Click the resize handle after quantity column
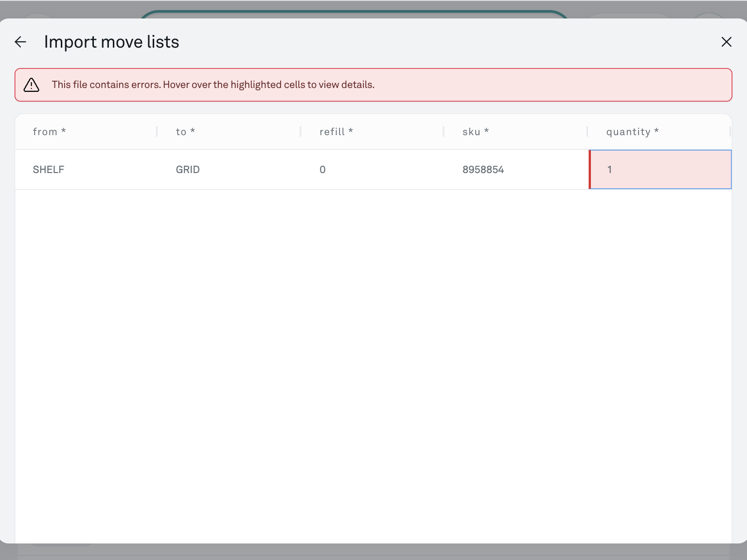Image resolution: width=747 pixels, height=560 pixels. click(730, 132)
